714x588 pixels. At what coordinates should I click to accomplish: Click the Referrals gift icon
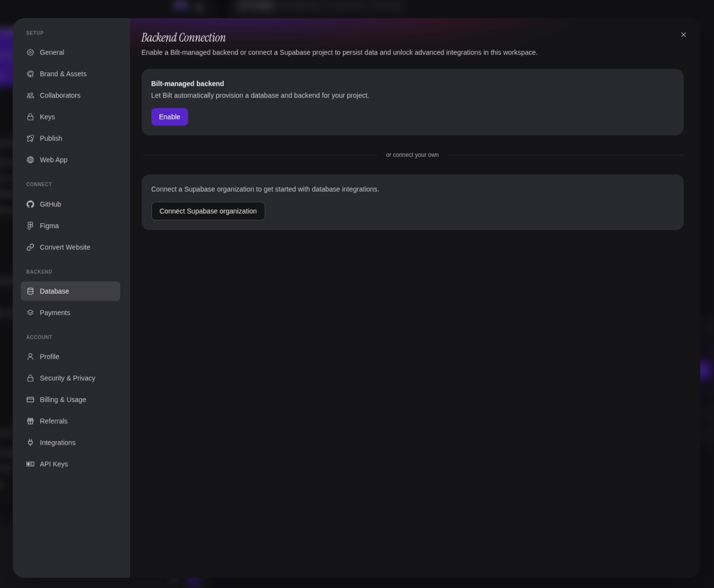click(30, 421)
